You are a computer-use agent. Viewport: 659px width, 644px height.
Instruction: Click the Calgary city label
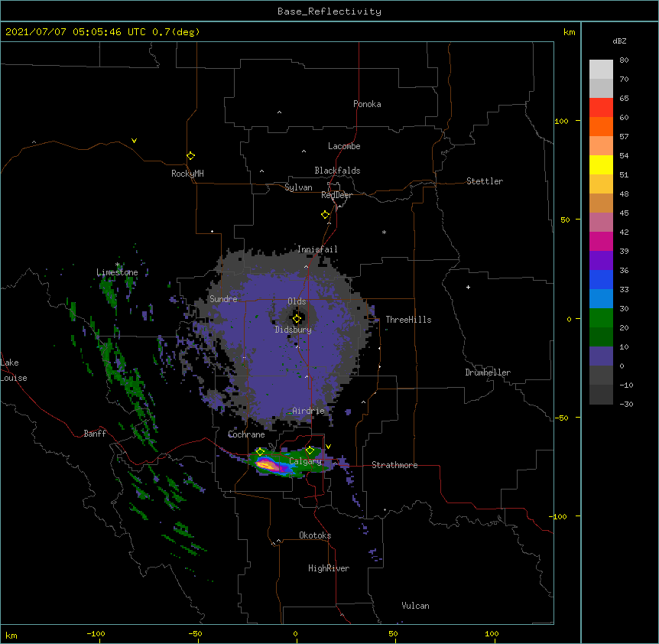tap(305, 461)
